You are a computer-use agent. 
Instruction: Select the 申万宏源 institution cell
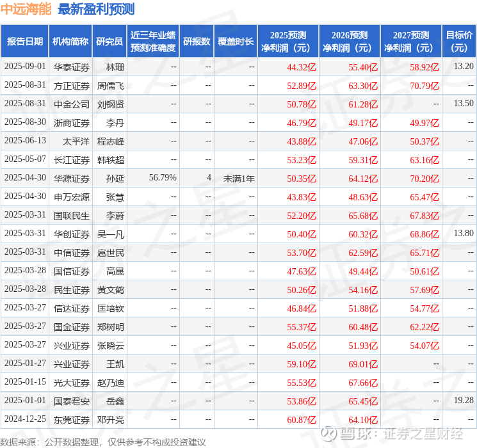coord(72,197)
